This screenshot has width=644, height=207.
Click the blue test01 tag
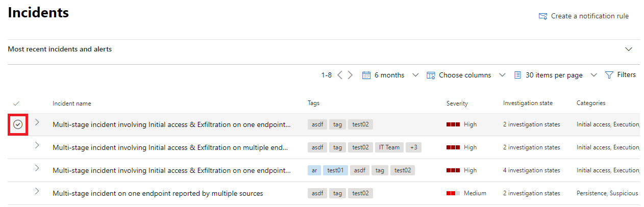(x=335, y=170)
